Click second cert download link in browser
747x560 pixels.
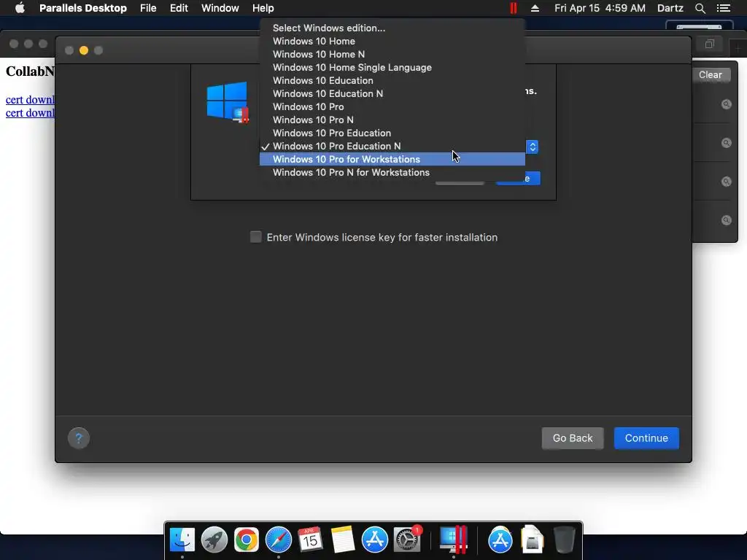pos(30,113)
